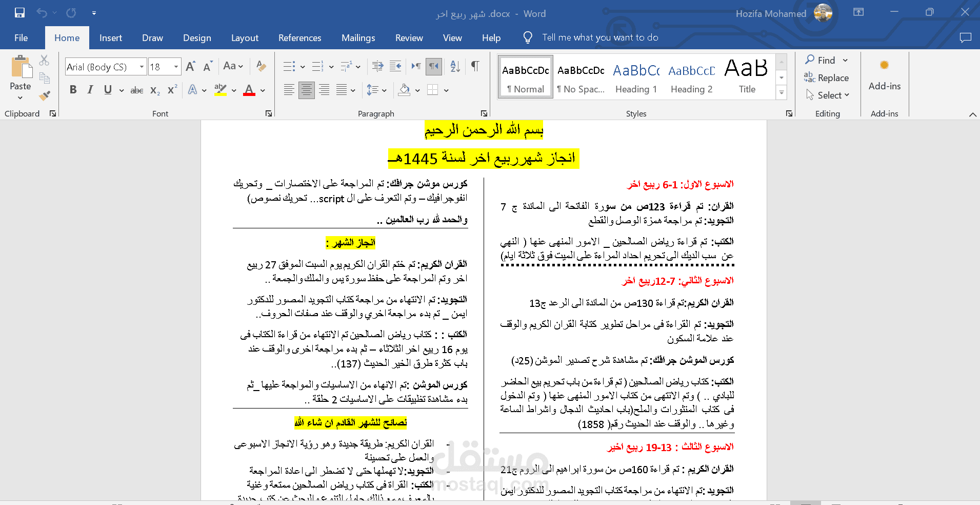Apply yellow text highlight color
Image resolution: width=980 pixels, height=505 pixels.
(220, 90)
